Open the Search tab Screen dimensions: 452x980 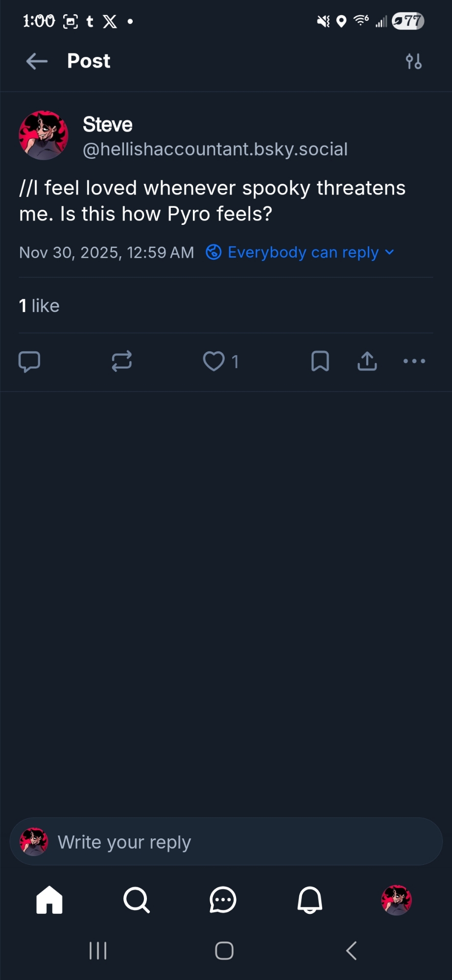[x=136, y=900]
